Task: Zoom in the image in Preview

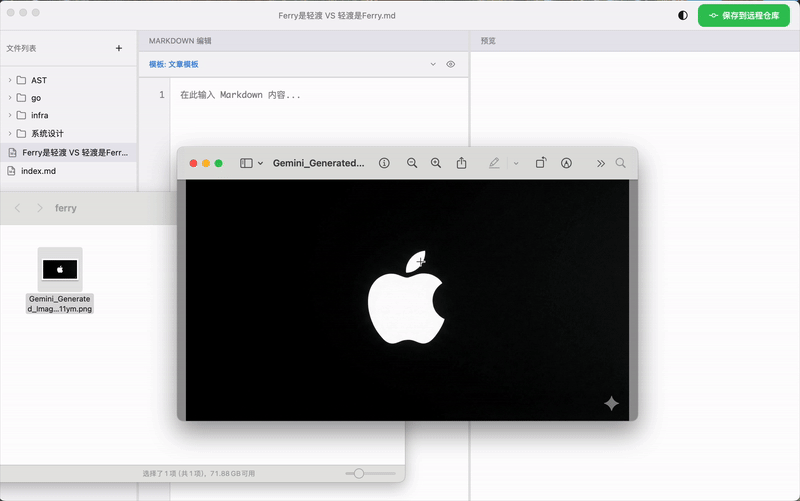Action: (x=436, y=163)
